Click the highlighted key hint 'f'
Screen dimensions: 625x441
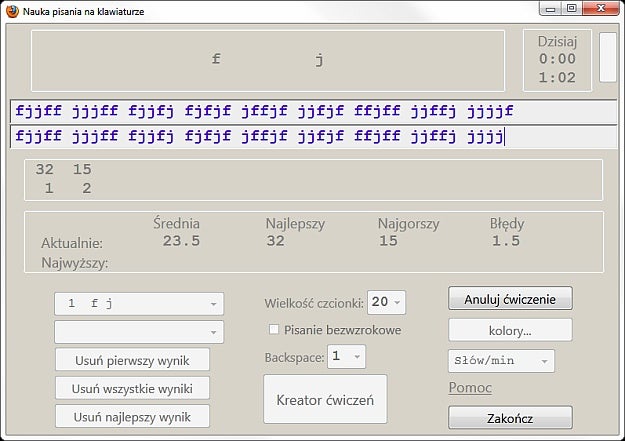(216, 59)
